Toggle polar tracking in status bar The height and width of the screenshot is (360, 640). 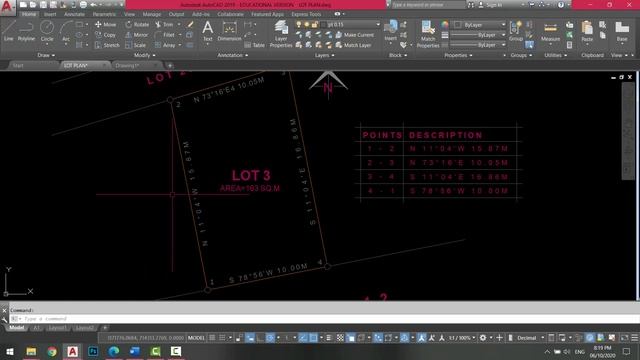pyautogui.click(x=270, y=338)
